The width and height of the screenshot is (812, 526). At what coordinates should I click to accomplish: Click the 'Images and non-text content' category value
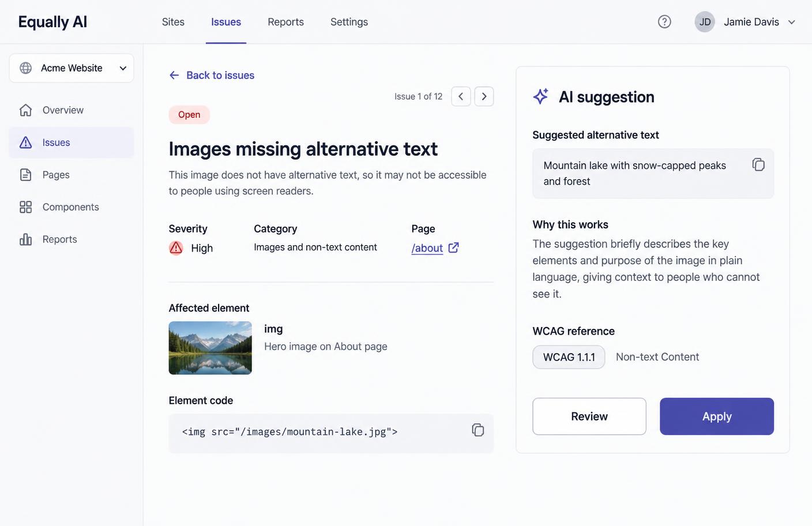pyautogui.click(x=315, y=247)
